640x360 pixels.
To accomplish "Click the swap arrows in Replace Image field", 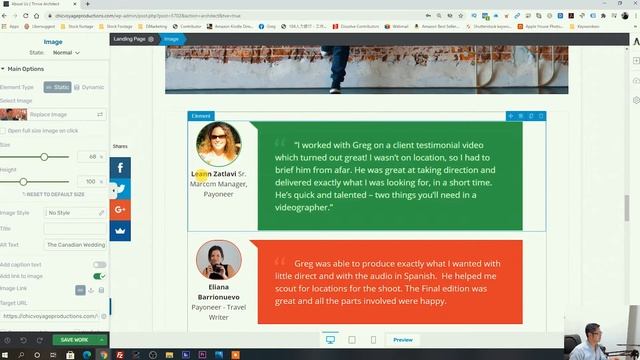I will coord(100,115).
